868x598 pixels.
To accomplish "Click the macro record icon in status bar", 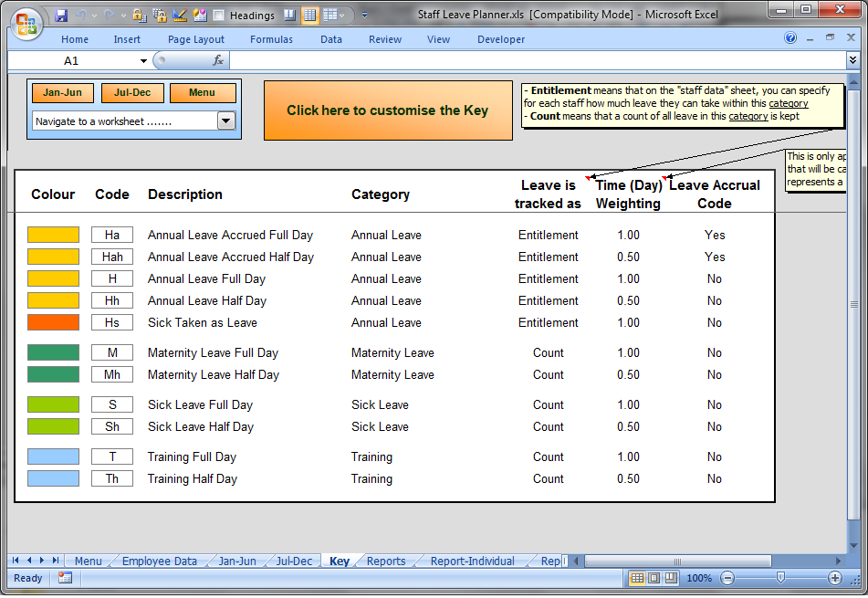I will [x=65, y=578].
